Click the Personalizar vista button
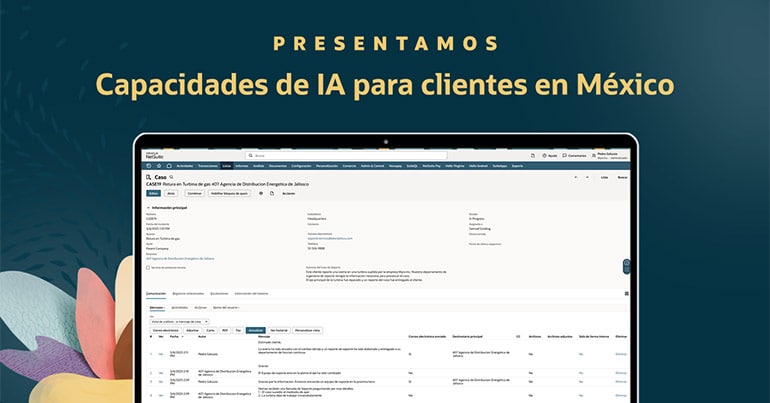The width and height of the screenshot is (770, 403). 307,330
